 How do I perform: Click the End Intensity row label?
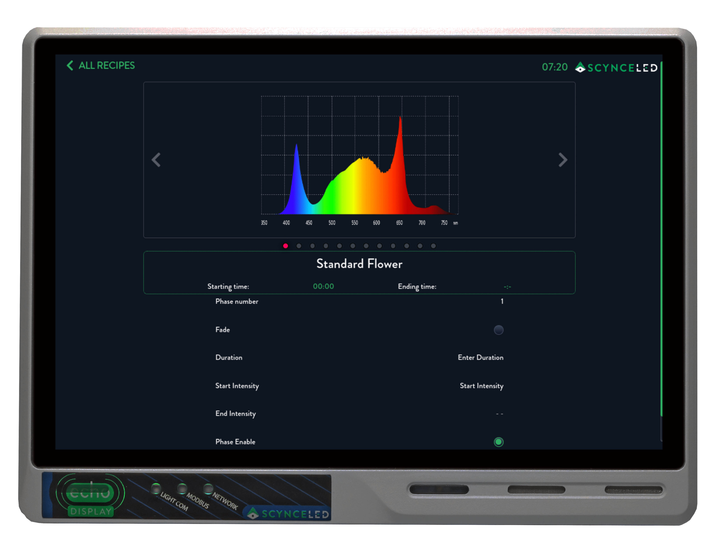[236, 414]
